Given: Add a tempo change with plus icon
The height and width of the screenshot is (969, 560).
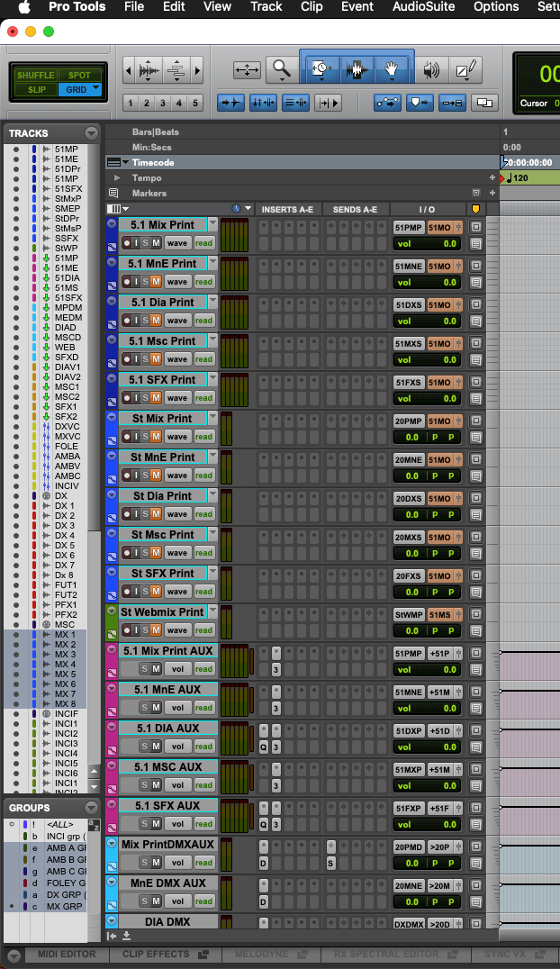Looking at the screenshot, I should coord(492,178).
